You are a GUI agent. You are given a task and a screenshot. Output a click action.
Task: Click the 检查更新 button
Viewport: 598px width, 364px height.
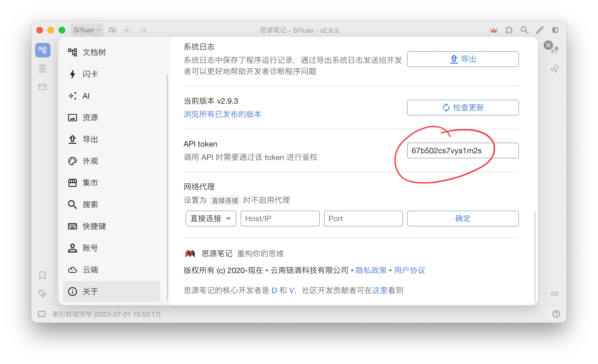pos(463,108)
